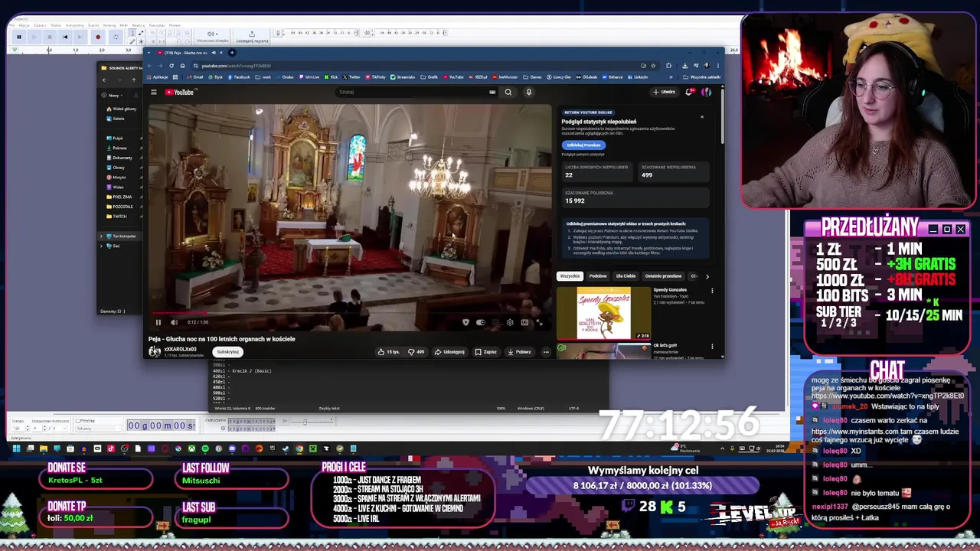Start YouTube voice search microphone

coord(529,92)
